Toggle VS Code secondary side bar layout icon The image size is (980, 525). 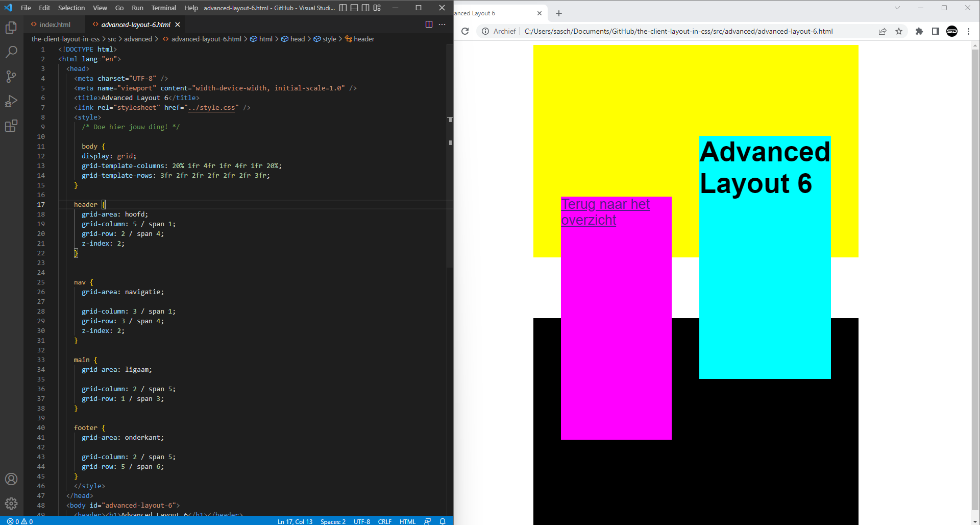pyautogui.click(x=365, y=8)
